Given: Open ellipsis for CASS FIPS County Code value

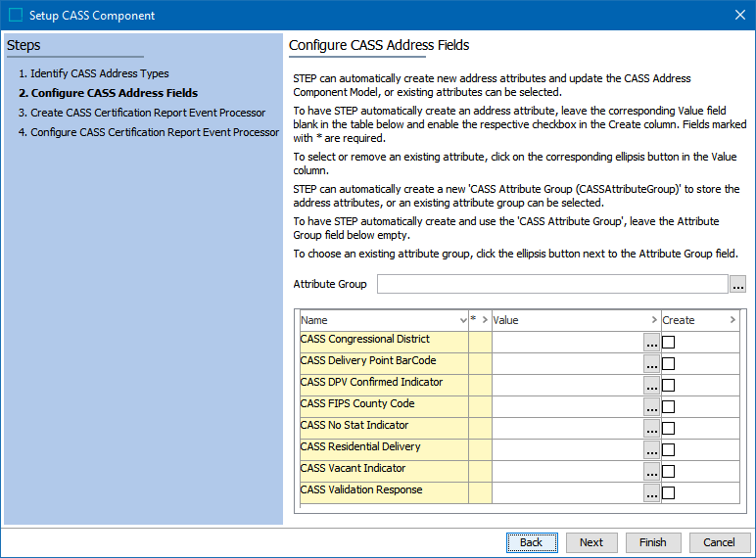Looking at the screenshot, I should coord(652,406).
